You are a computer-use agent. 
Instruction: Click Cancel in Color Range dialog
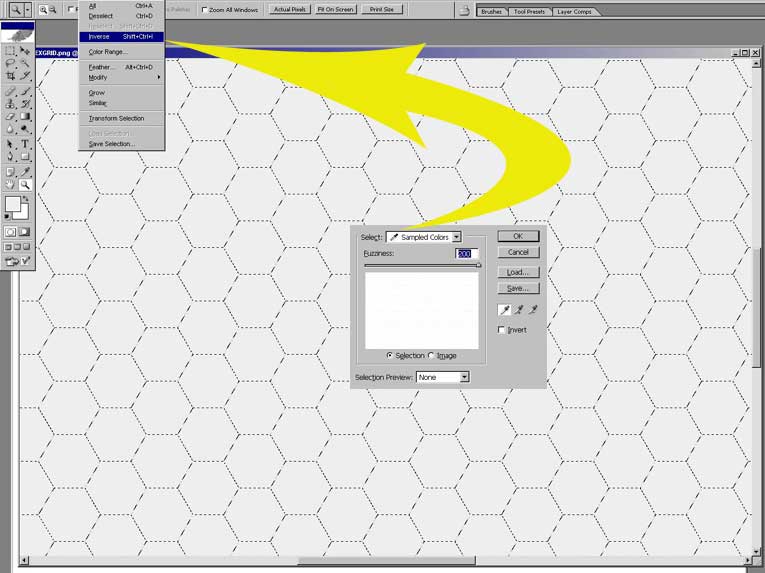(518, 252)
